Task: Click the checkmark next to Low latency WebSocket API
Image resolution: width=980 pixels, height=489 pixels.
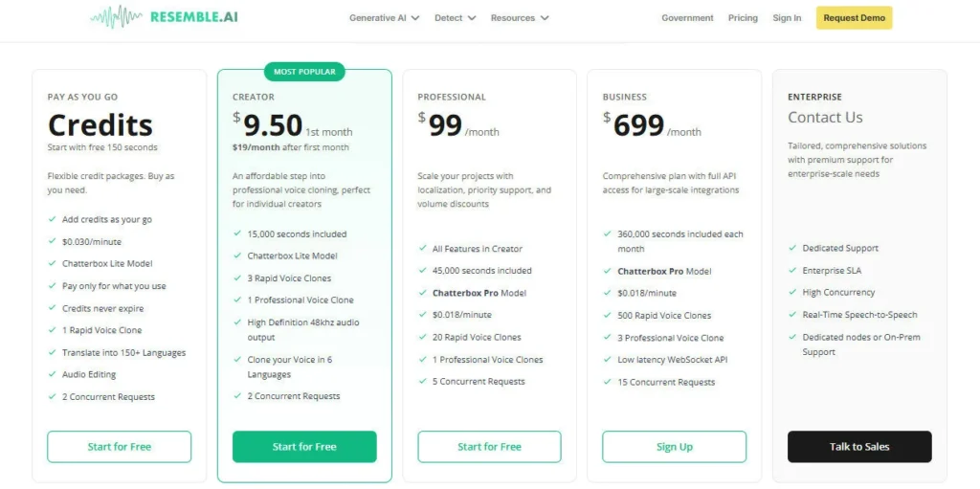Action: 607,360
